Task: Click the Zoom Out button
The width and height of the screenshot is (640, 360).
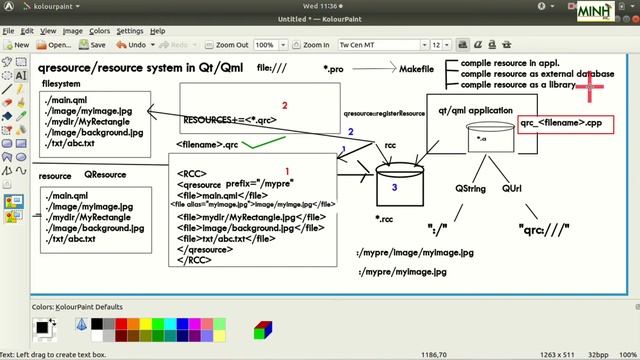Action: [227, 45]
